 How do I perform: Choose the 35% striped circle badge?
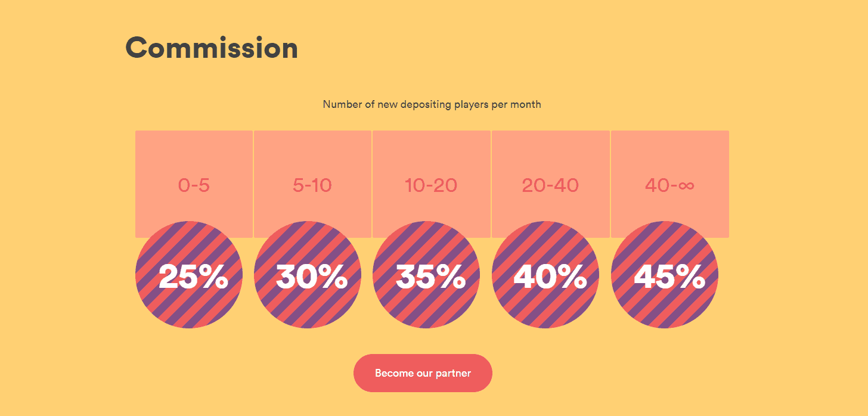(x=426, y=275)
